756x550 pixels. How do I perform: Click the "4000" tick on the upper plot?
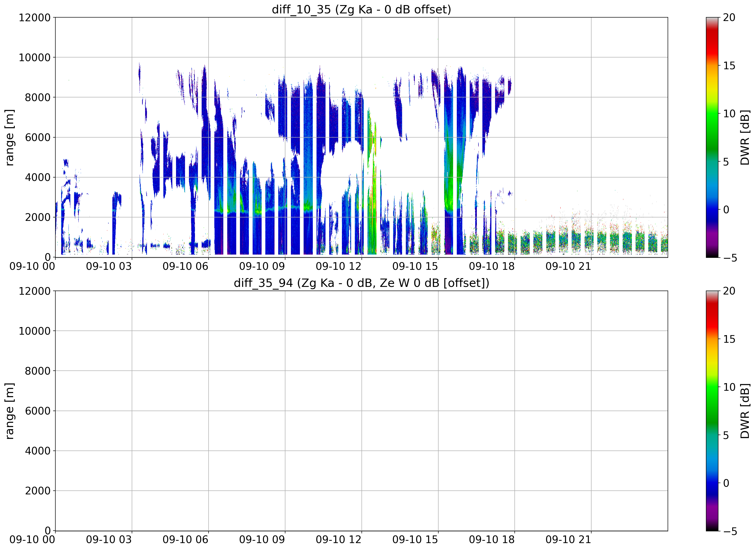pyautogui.click(x=38, y=177)
